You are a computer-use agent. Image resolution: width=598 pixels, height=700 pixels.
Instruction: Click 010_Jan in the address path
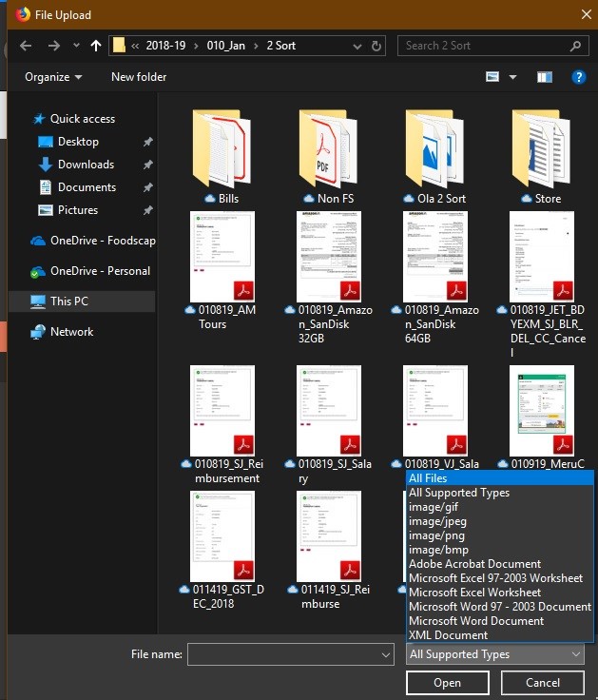[x=226, y=46]
